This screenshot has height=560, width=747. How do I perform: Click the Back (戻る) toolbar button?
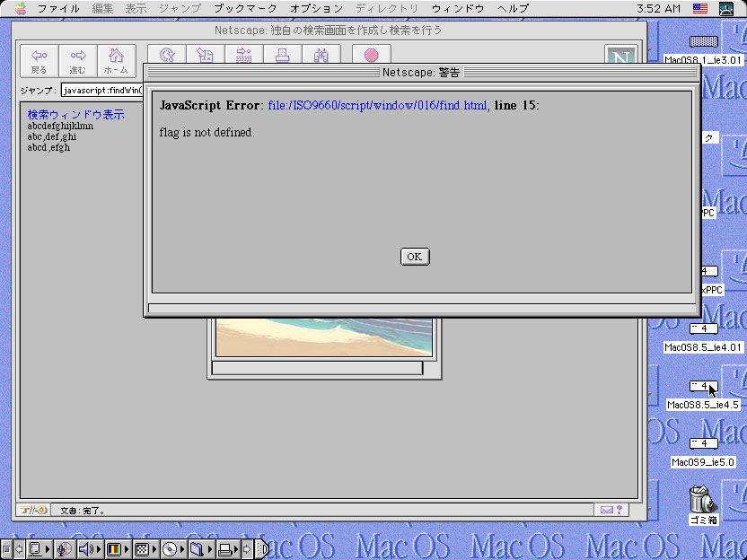[x=40, y=61]
